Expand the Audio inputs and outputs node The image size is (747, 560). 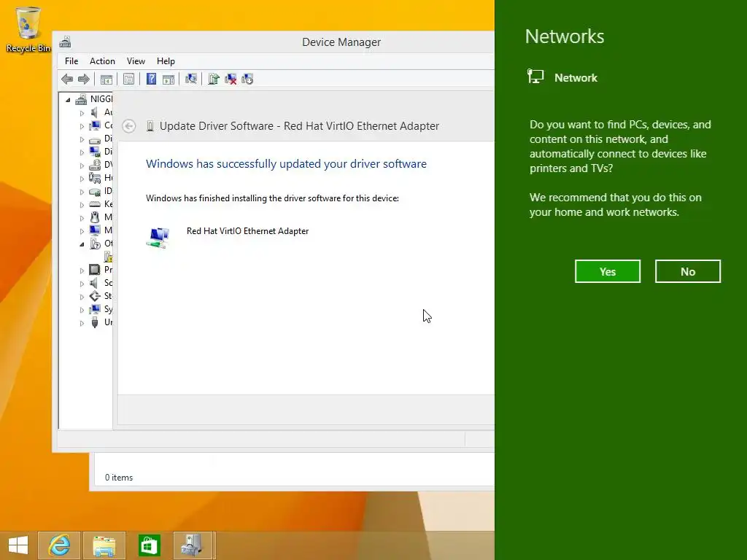pos(82,113)
